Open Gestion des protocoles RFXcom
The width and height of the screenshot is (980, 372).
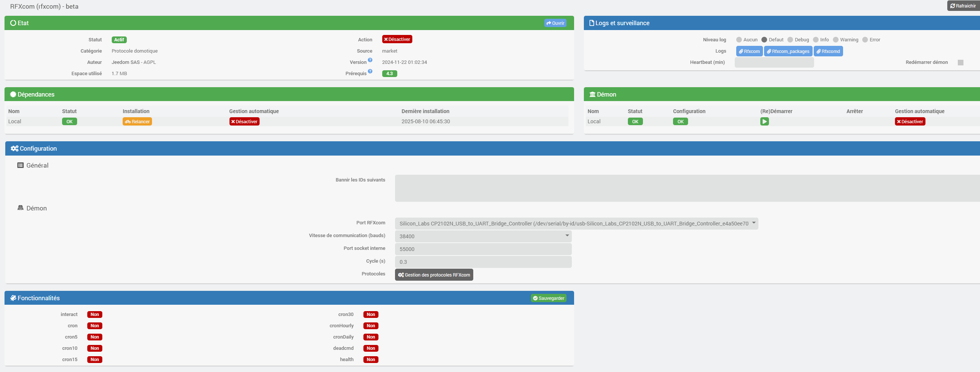434,275
